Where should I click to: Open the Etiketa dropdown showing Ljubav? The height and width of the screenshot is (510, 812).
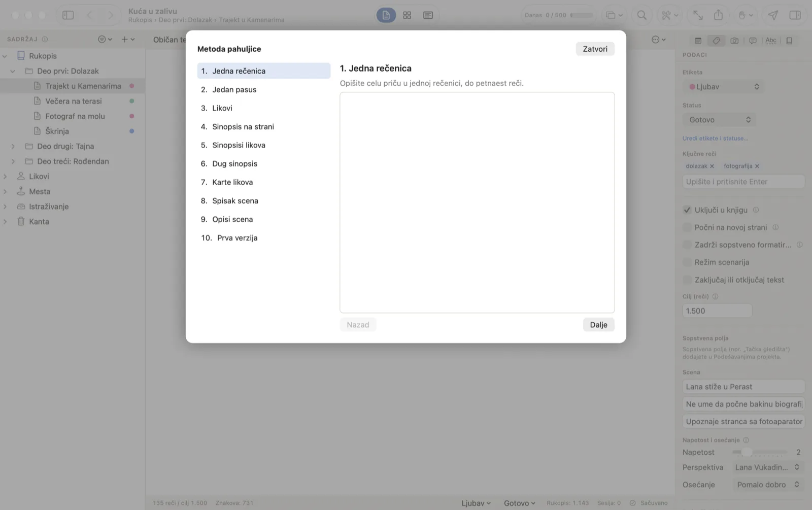723,87
